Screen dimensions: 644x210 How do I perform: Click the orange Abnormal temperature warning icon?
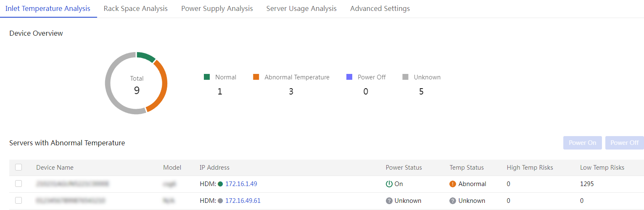[x=453, y=184]
